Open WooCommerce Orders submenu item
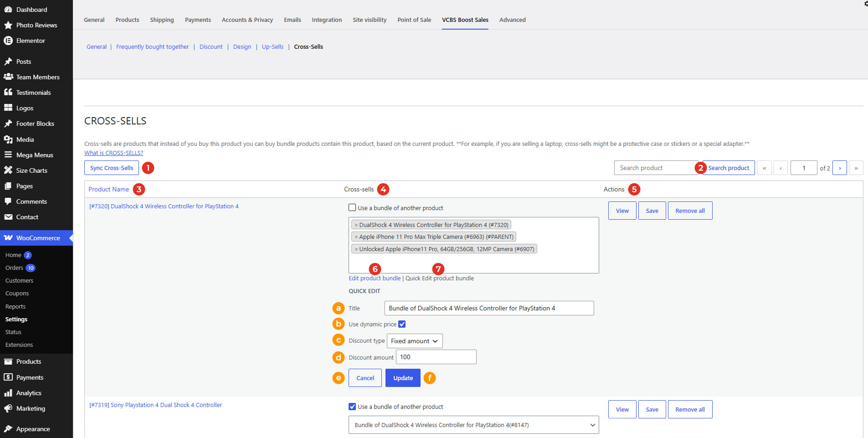Screen dimensions: 868x438 [14, 268]
